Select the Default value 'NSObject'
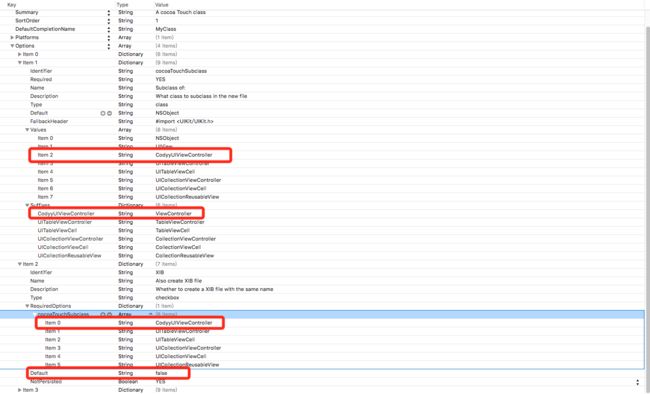The width and height of the screenshot is (650, 394). pos(167,113)
